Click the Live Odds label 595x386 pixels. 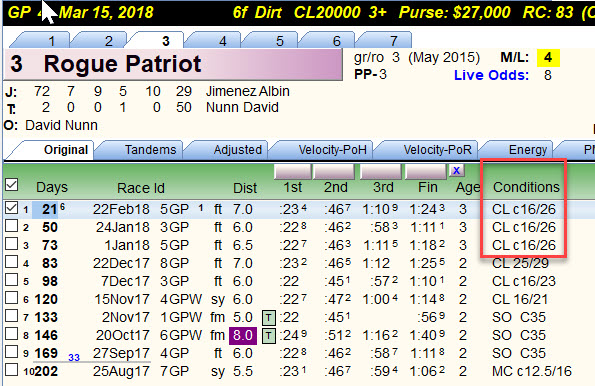491,75
